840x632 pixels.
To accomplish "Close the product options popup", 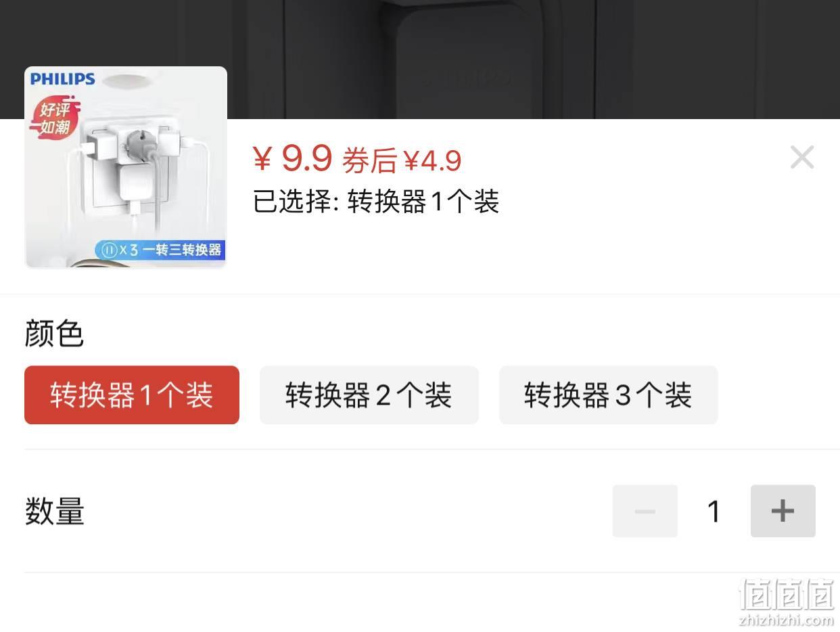I will 802,158.
